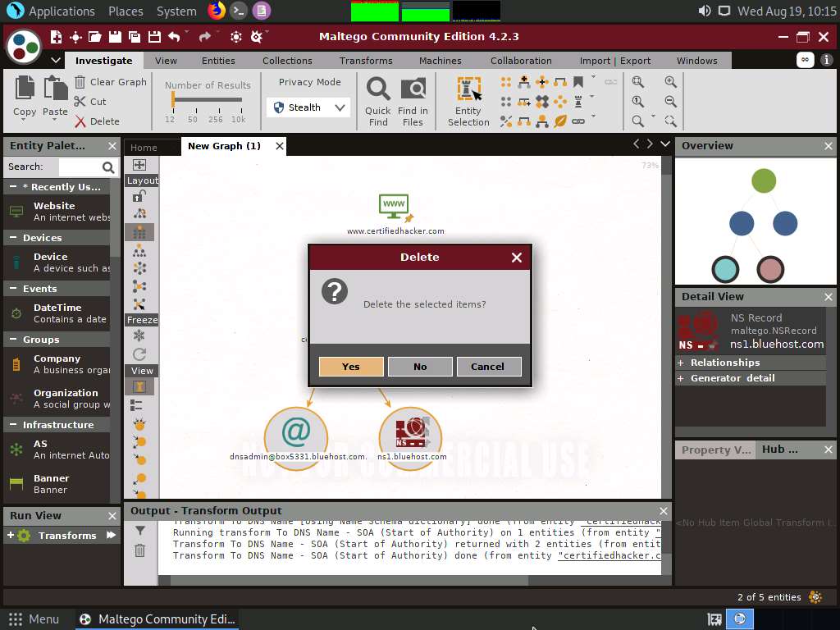Open Quick Find tool

[377, 101]
